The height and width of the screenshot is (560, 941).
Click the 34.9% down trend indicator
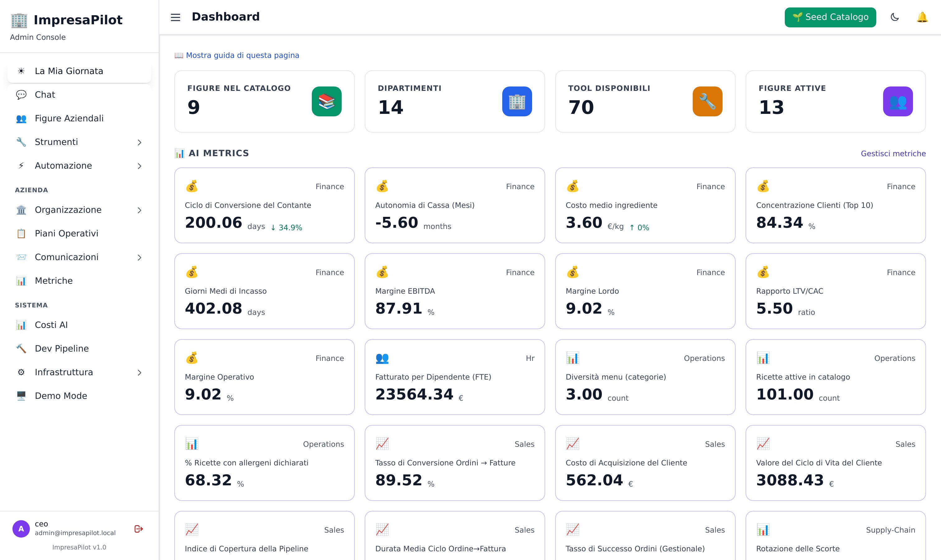click(x=286, y=227)
